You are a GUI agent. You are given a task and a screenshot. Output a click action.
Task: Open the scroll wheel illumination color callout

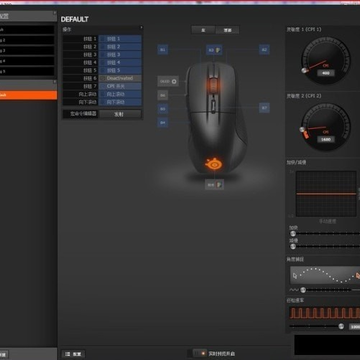click(x=214, y=50)
